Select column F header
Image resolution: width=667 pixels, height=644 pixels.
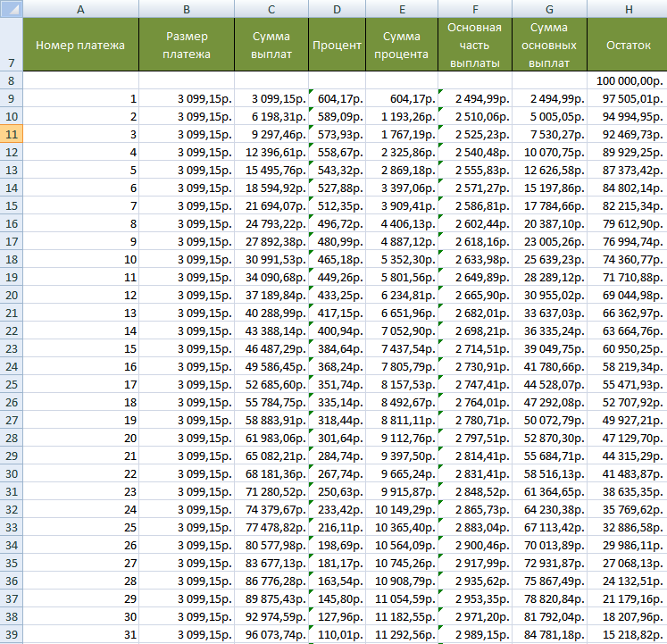pos(475,9)
